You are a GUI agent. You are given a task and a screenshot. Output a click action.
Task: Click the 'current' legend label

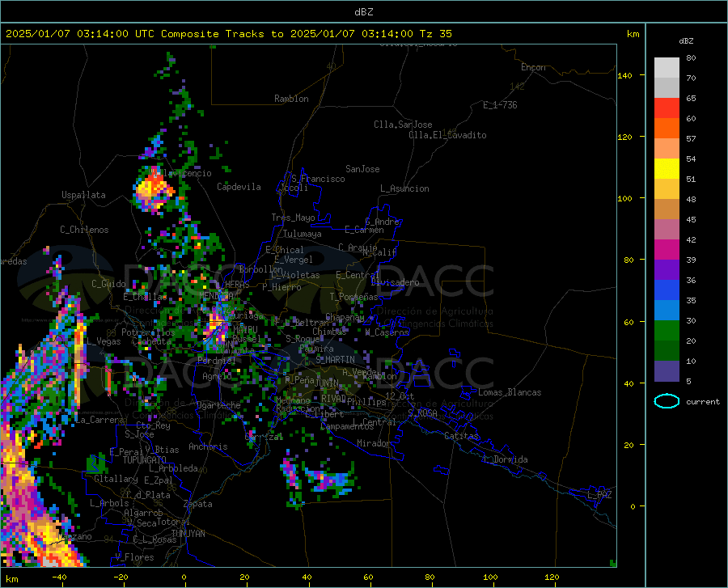tap(703, 401)
